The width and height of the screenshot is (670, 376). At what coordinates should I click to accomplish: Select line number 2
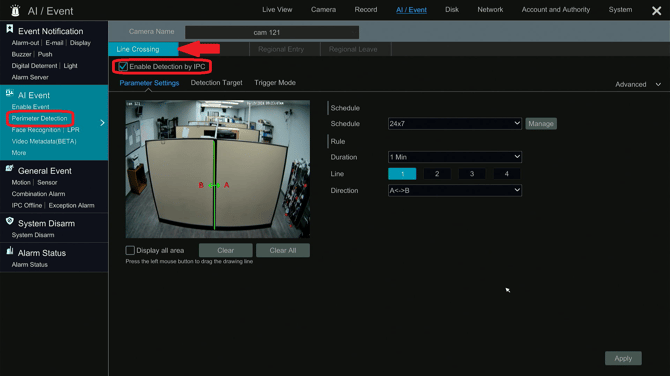tap(437, 174)
